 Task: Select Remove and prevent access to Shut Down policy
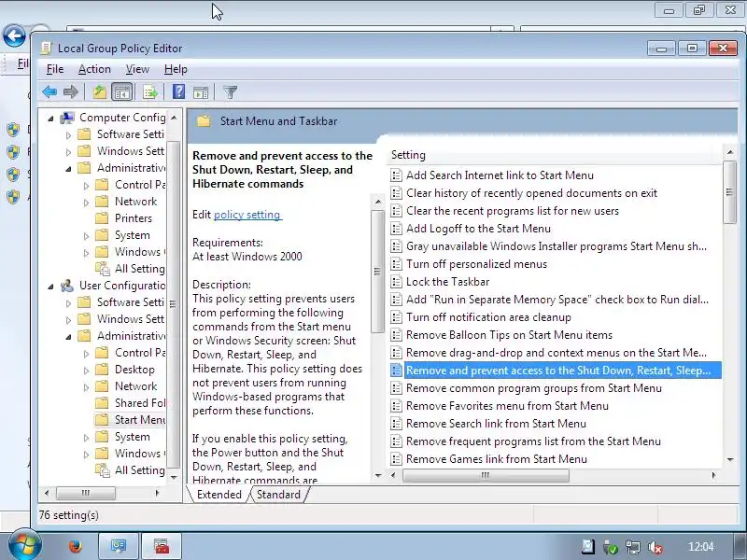557,370
